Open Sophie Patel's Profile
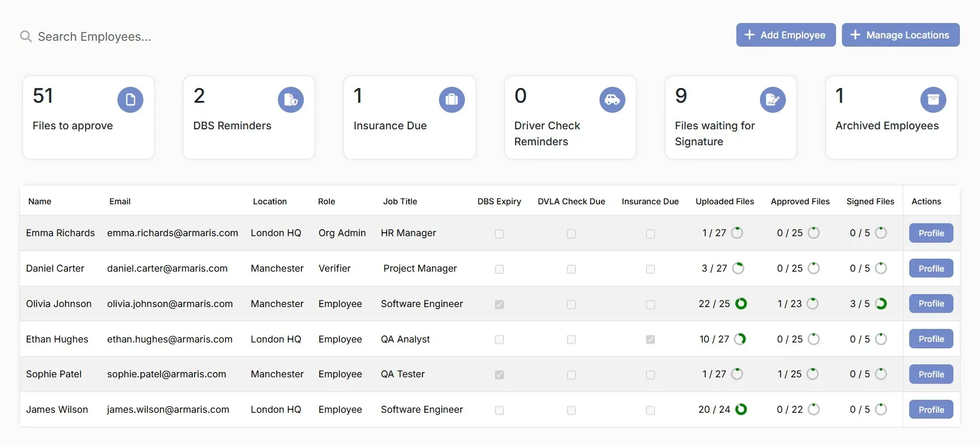Screen dimensions: 980x447 [x=931, y=374]
